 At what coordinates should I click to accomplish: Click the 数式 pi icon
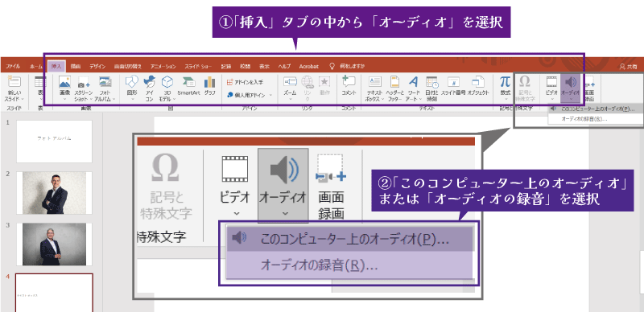(x=506, y=81)
